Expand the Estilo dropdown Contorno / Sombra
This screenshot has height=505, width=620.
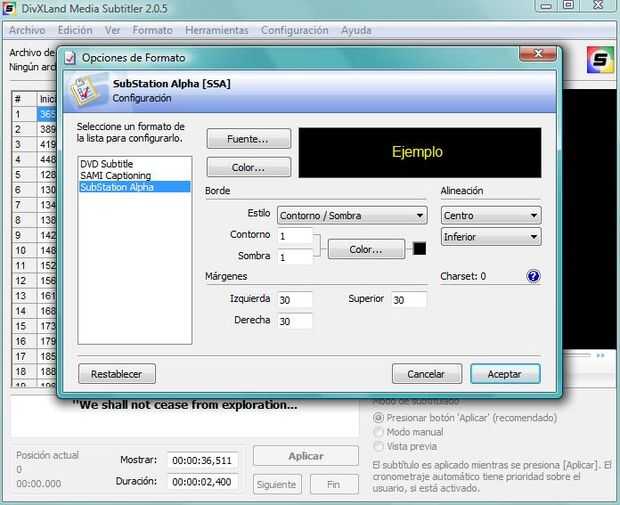click(352, 216)
